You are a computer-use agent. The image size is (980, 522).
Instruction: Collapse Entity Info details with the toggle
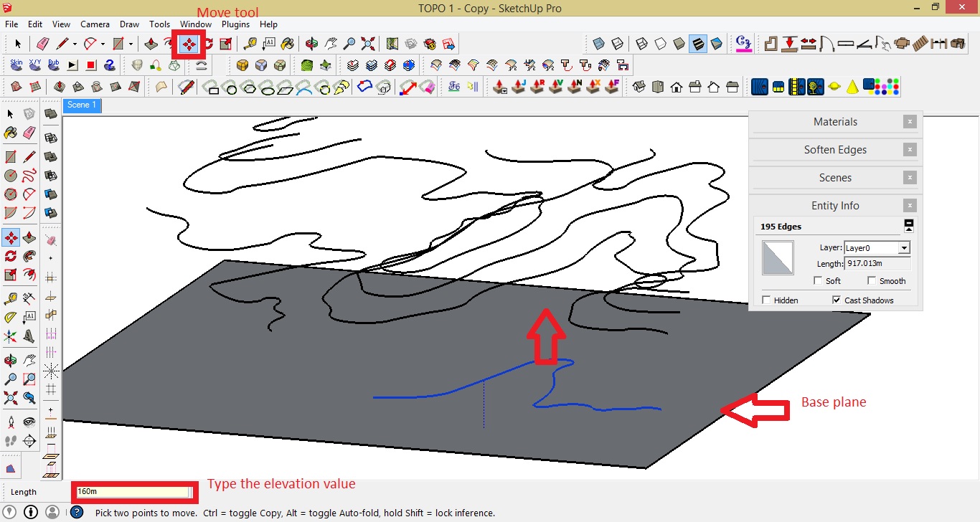pyautogui.click(x=908, y=225)
